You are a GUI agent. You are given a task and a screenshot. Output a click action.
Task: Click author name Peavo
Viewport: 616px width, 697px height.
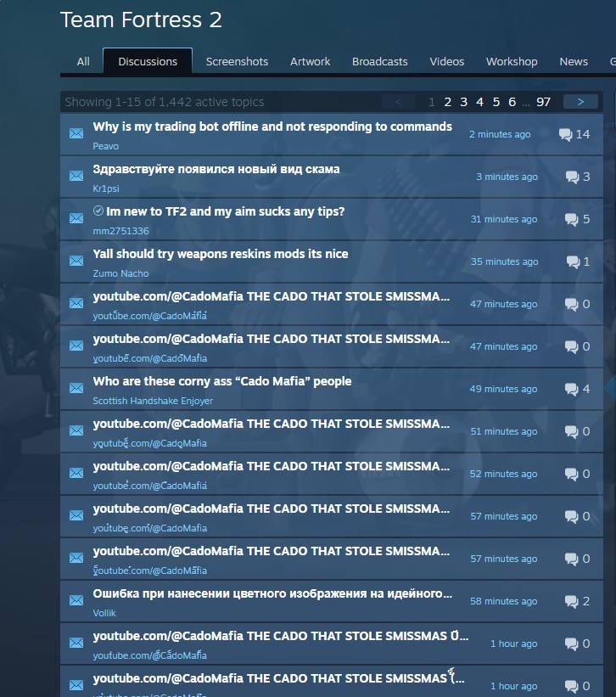point(106,146)
